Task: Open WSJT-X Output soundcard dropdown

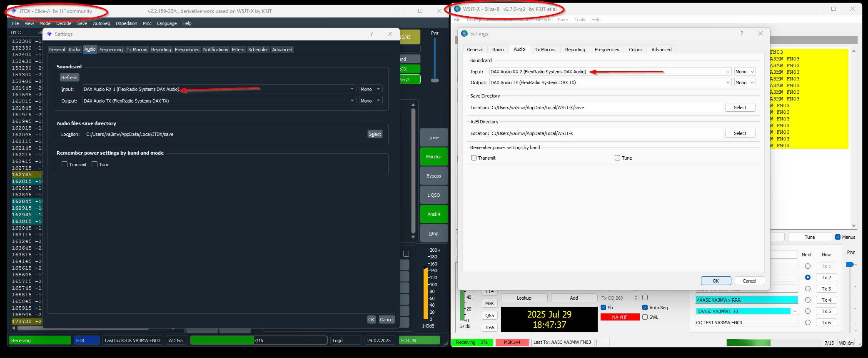Action: [x=610, y=83]
